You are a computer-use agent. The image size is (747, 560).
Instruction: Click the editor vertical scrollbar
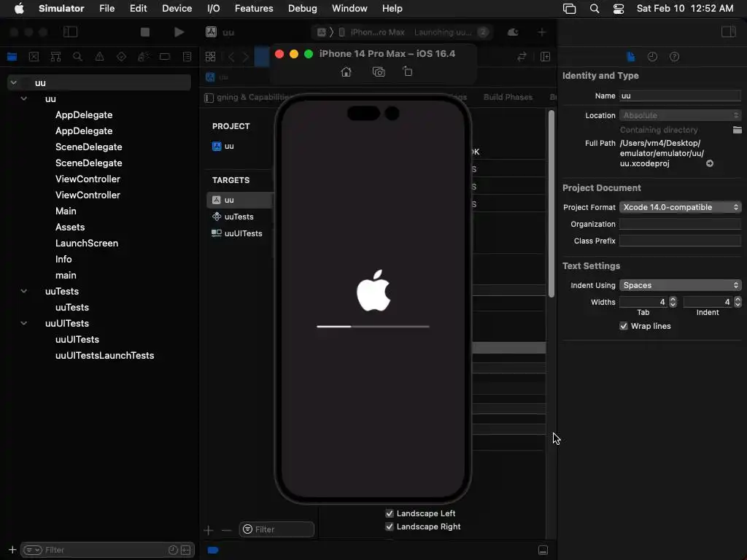(x=551, y=204)
